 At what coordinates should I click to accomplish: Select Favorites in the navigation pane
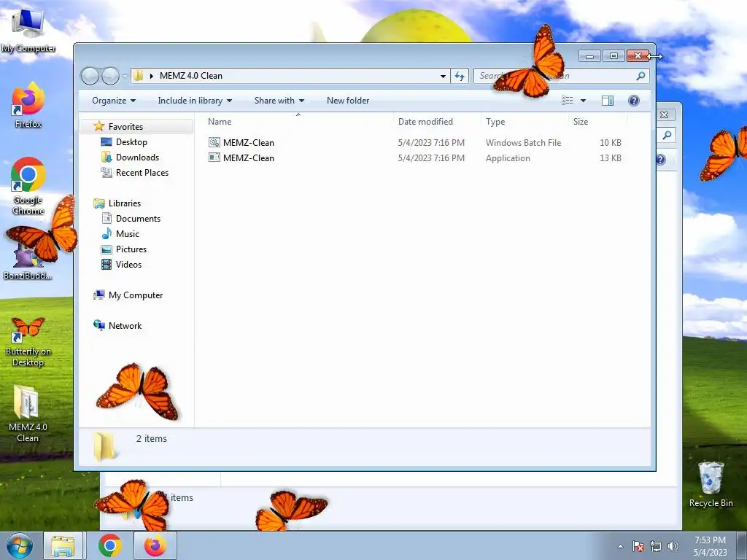(x=125, y=126)
